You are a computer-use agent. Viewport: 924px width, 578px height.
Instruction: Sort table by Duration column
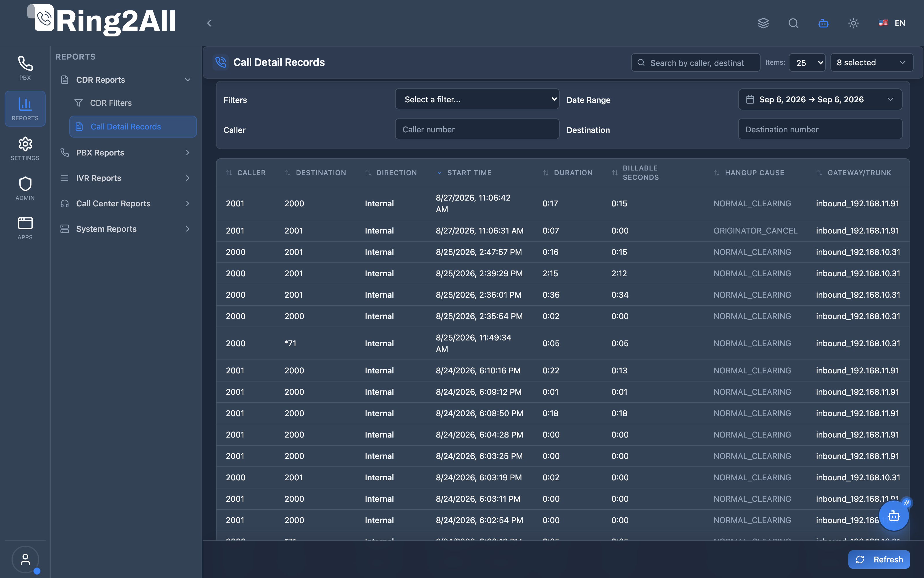click(568, 173)
